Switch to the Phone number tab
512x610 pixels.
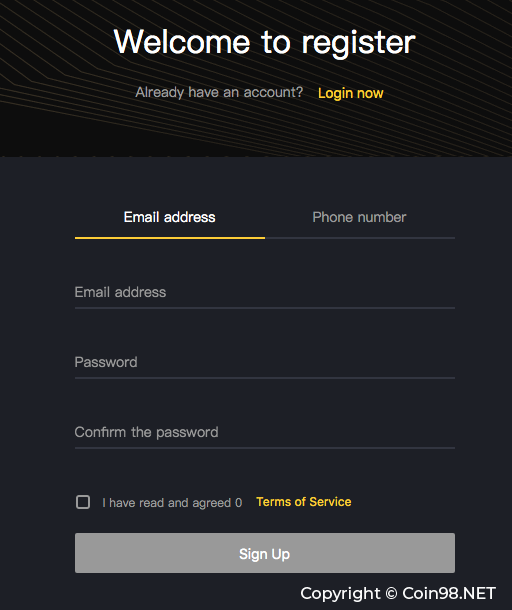(x=359, y=217)
